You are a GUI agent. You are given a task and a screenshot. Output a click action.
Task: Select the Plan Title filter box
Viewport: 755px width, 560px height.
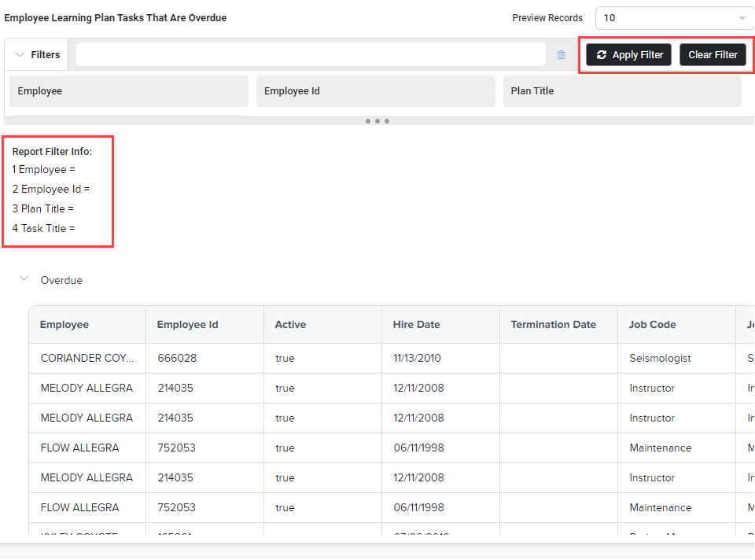point(622,91)
